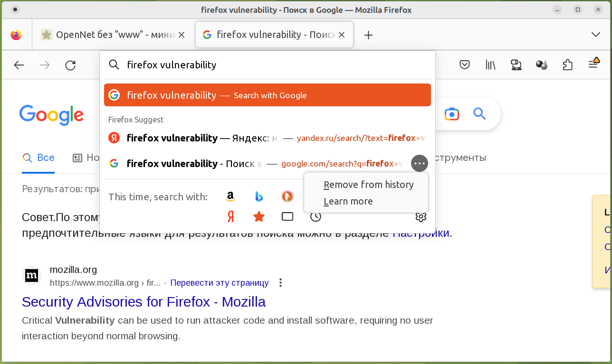612x364 pixels.
Task: Open synced tabs toolbar icon
Action: (516, 65)
